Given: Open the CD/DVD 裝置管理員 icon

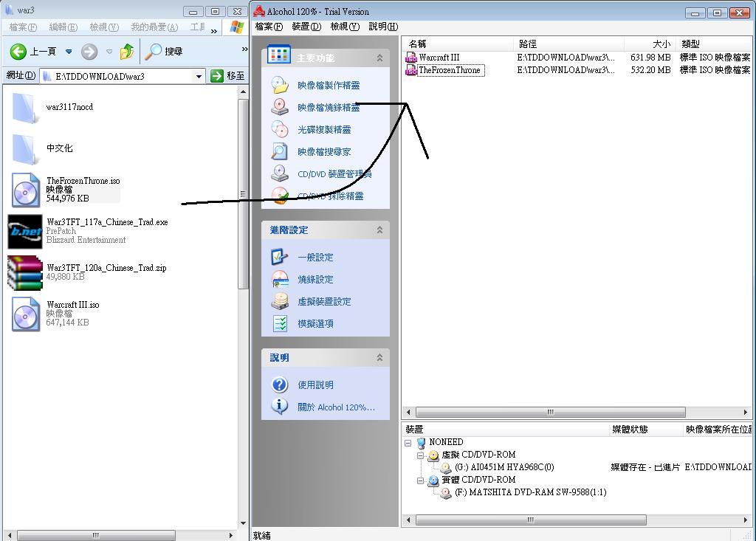Looking at the screenshot, I should click(x=280, y=173).
